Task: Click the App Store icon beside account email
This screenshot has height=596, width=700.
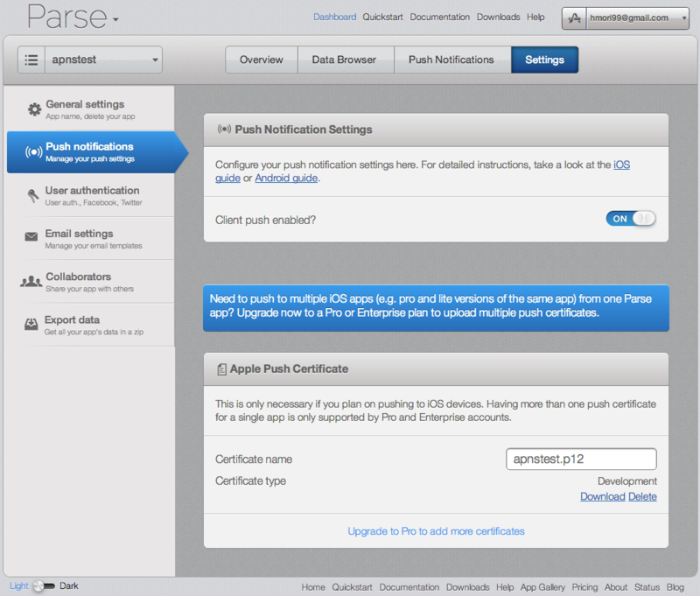Action: pos(574,18)
